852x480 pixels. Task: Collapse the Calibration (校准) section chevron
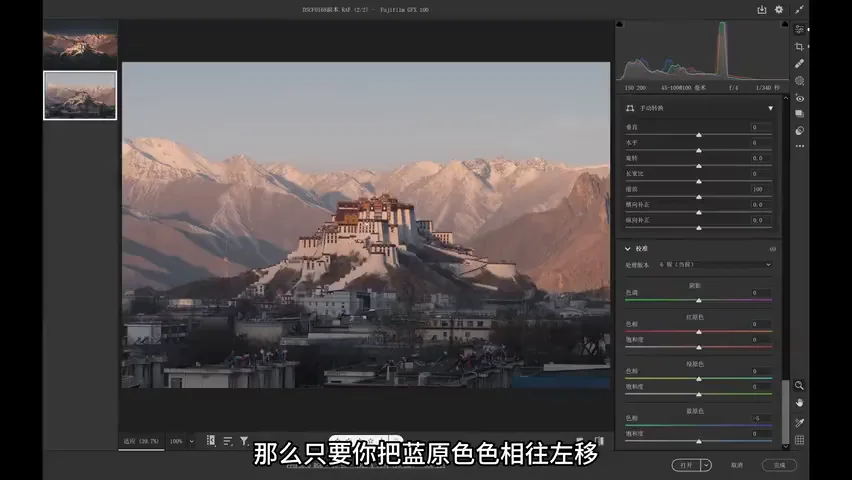(628, 249)
